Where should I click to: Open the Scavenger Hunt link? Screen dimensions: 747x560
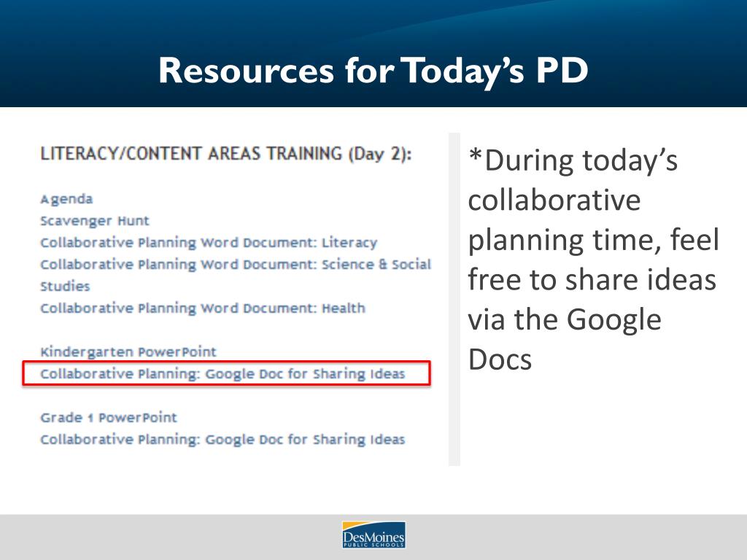click(x=94, y=221)
